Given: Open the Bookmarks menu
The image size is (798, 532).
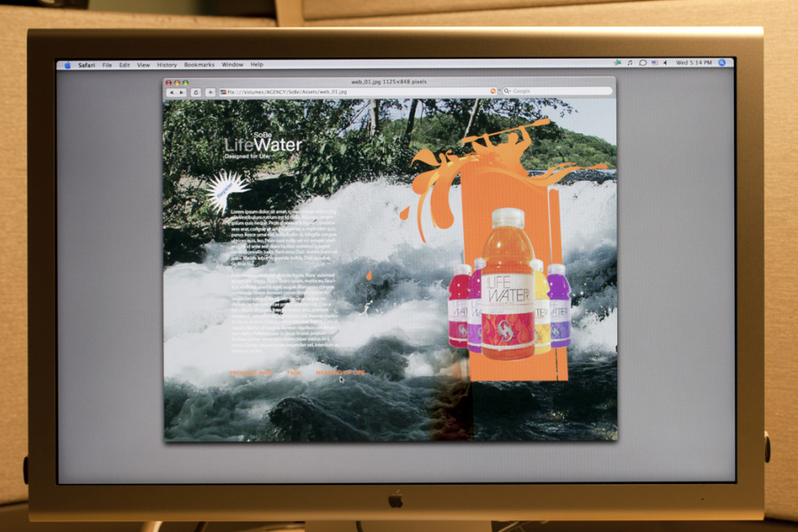Looking at the screenshot, I should 199,65.
